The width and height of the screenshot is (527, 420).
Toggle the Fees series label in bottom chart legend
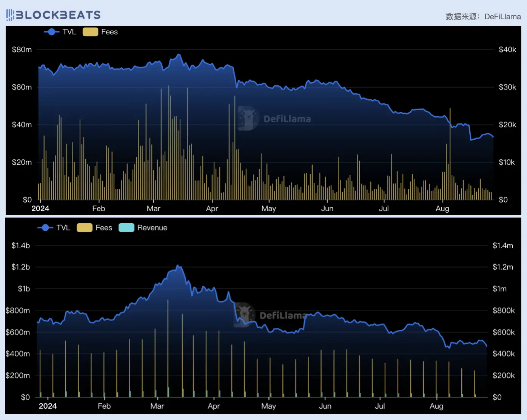pyautogui.click(x=104, y=228)
